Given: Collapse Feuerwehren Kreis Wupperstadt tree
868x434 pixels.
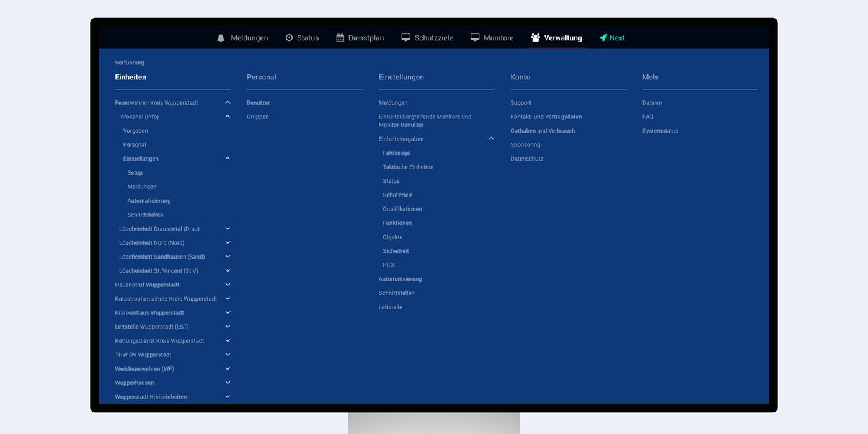Looking at the screenshot, I should pos(228,102).
